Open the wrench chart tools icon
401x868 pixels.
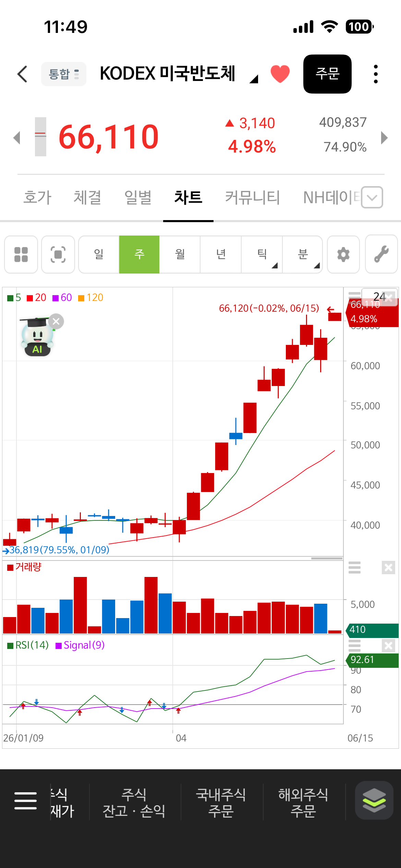381,254
